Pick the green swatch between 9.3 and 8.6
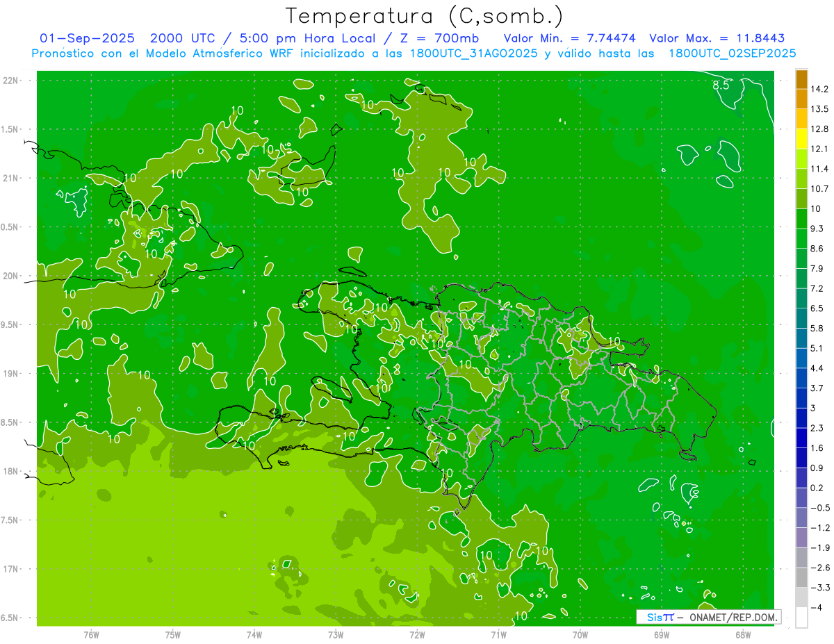 coord(801,239)
